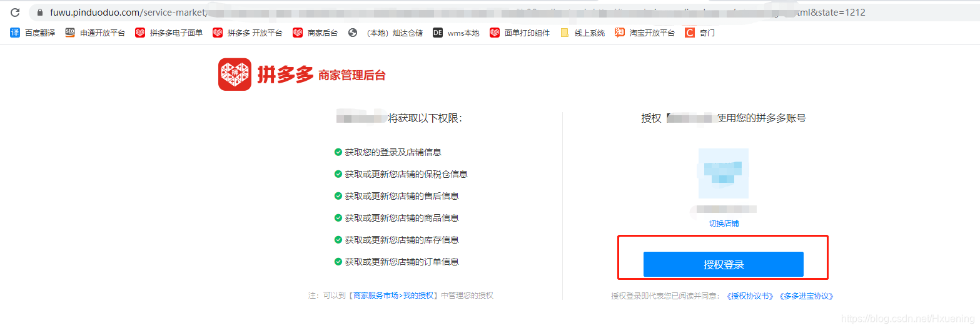Image resolution: width=980 pixels, height=330 pixels.
Task: Open the 奇门 bookmark
Action: tap(700, 33)
